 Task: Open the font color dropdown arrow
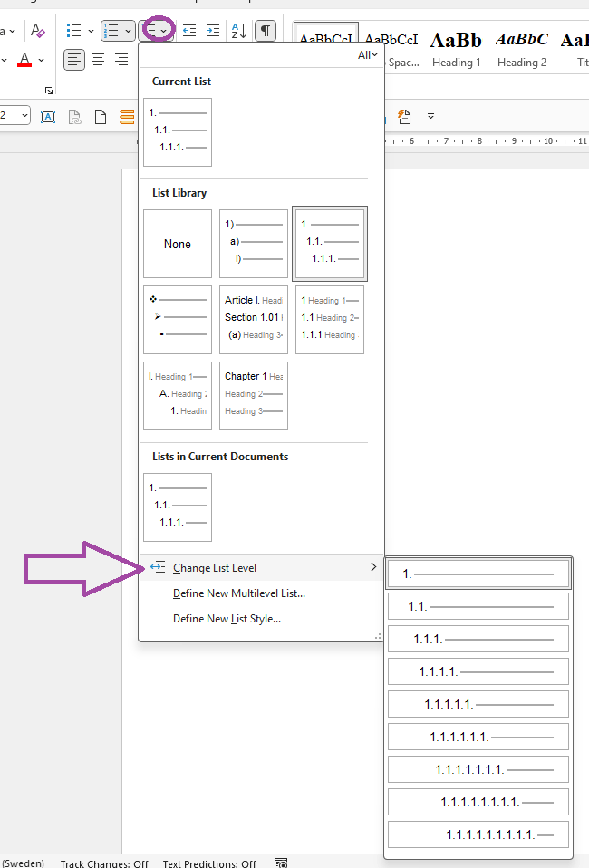41,60
